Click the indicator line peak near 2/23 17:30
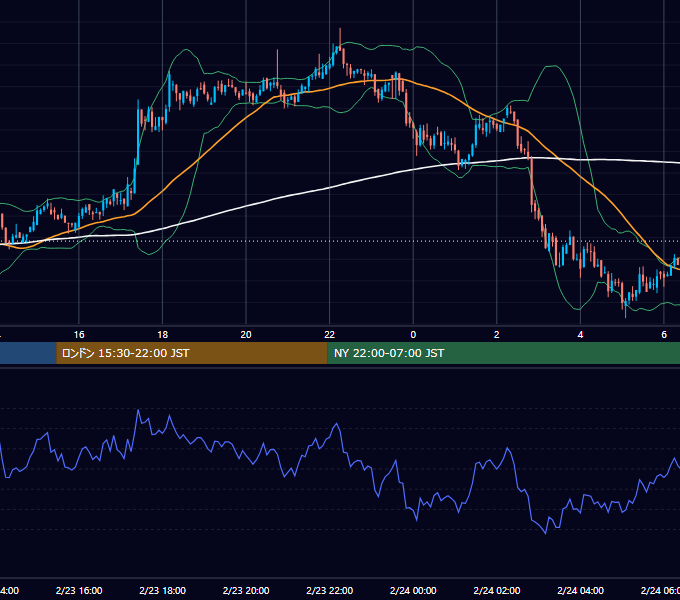The image size is (680, 600). [138, 410]
